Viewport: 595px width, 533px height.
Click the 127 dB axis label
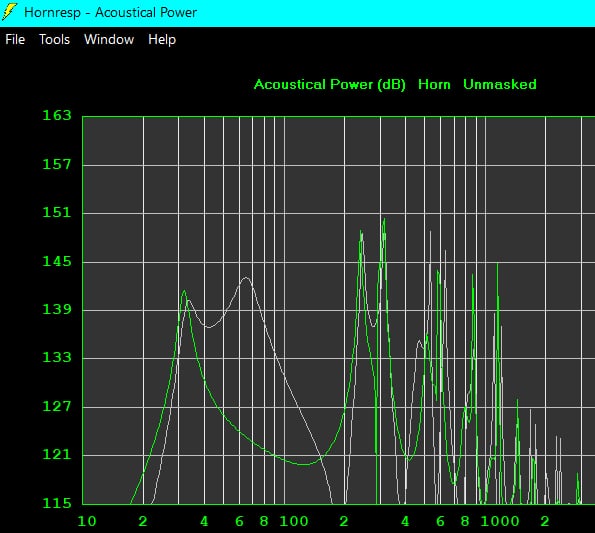coord(57,406)
